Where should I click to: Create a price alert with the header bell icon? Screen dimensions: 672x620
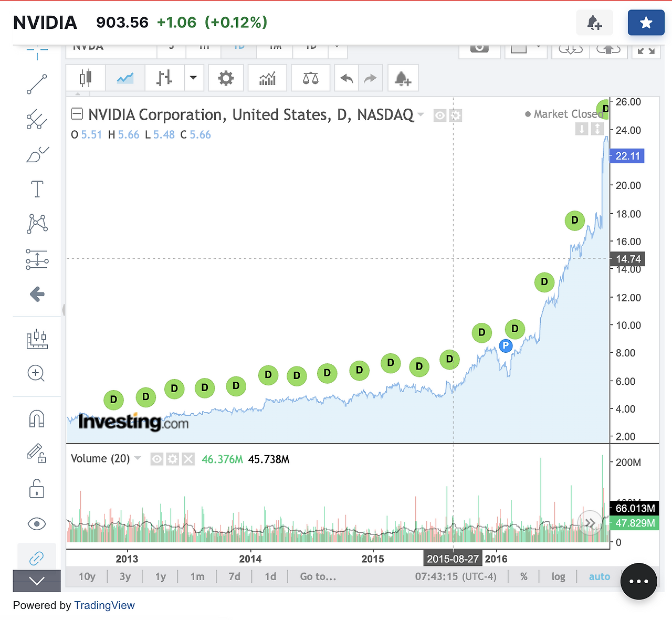point(594,23)
